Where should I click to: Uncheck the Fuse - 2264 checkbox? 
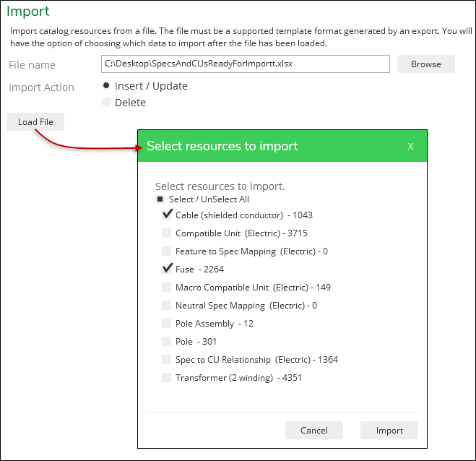[167, 269]
